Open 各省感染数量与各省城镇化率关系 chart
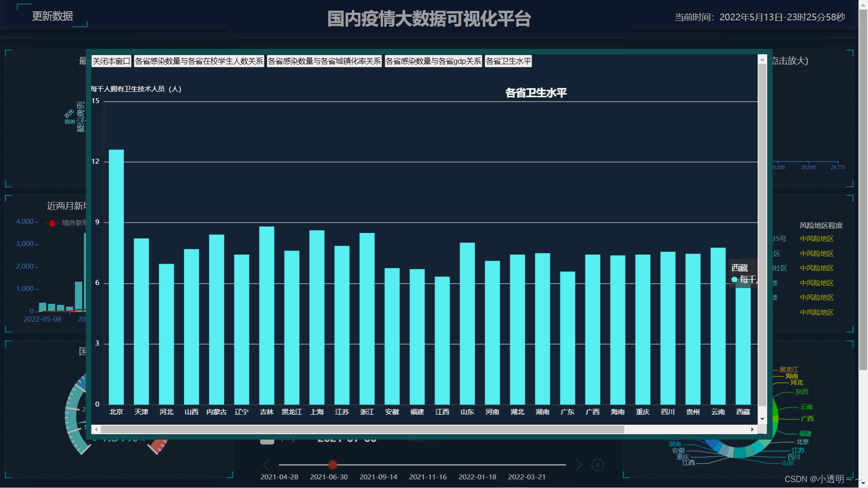 pyautogui.click(x=324, y=61)
